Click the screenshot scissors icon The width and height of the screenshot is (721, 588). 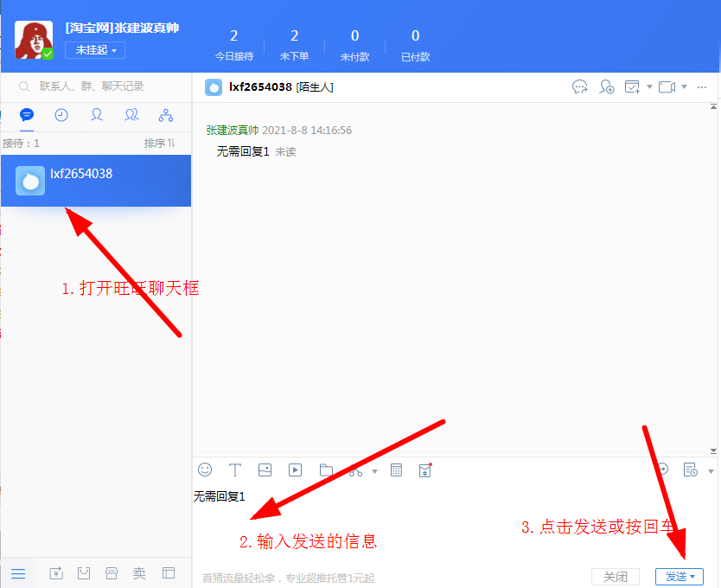356,470
